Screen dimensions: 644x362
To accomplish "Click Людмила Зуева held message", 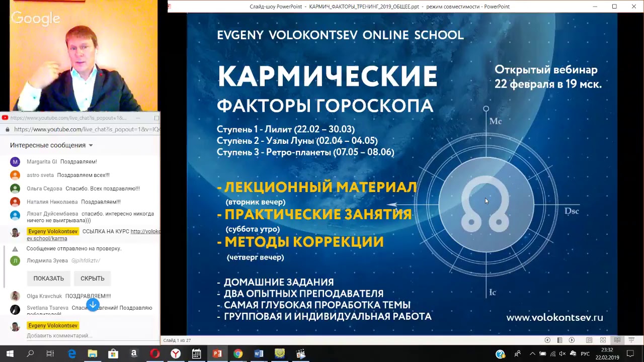I will click(x=63, y=260).
